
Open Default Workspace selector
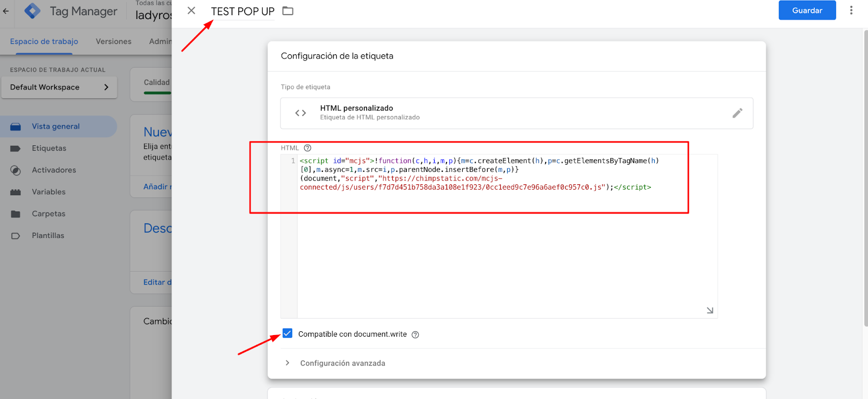(59, 87)
